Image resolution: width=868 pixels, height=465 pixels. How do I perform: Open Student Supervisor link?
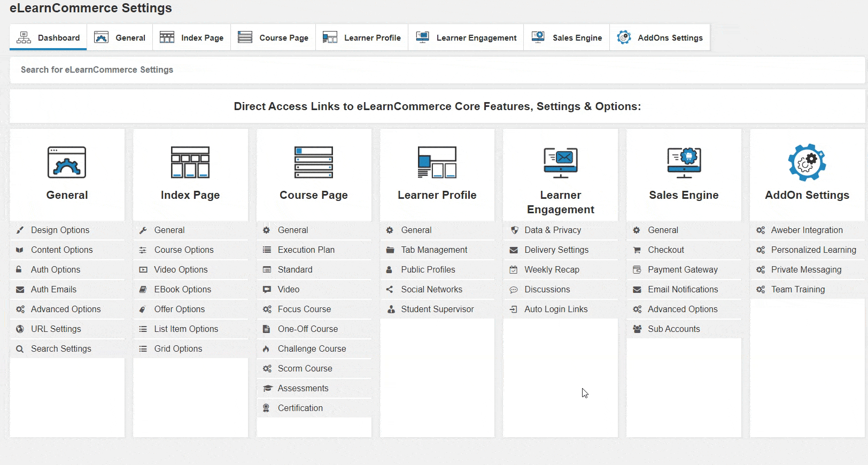[x=437, y=309]
